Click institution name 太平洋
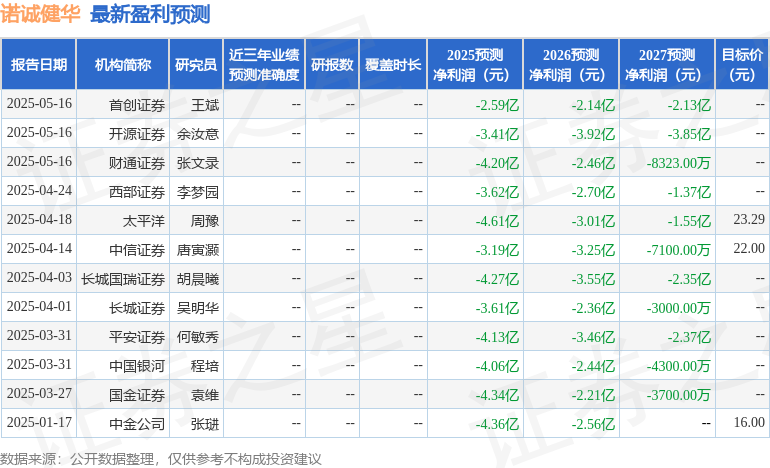The image size is (770, 468). [x=144, y=221]
